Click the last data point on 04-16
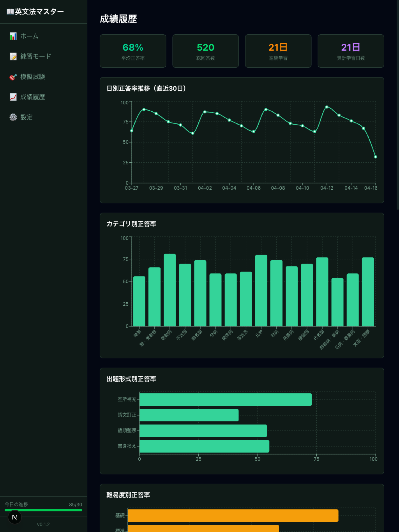Viewport: 399px width, 532px height. (375, 157)
